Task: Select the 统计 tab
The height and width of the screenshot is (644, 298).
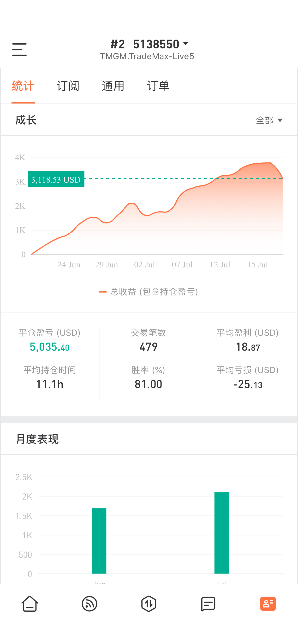Action: 23,86
